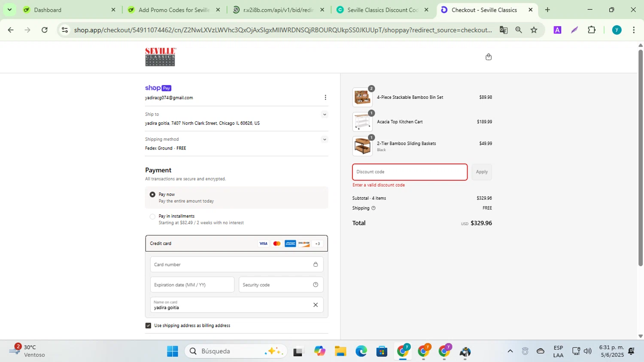Toggle use shipping address as billing address

(x=148, y=325)
